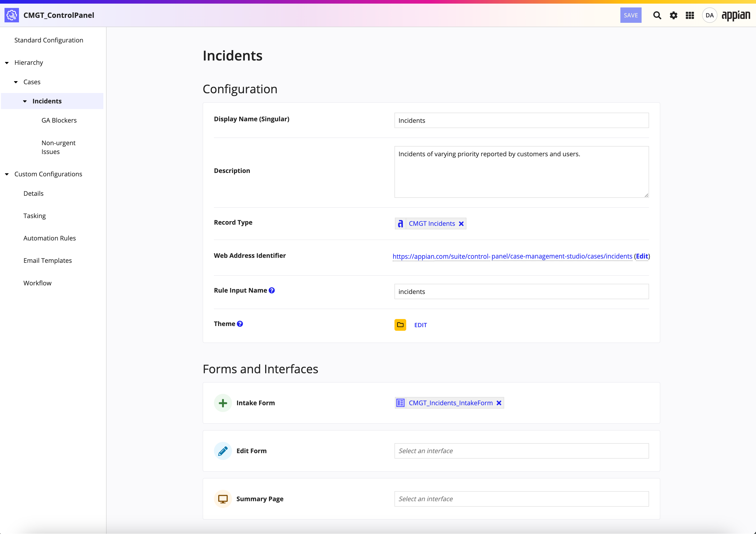
Task: Select GA Blockers in the sidebar
Action: (x=59, y=120)
